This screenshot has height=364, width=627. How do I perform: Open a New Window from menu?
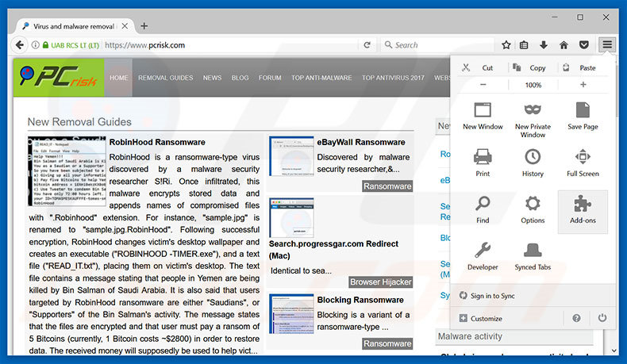[483, 116]
